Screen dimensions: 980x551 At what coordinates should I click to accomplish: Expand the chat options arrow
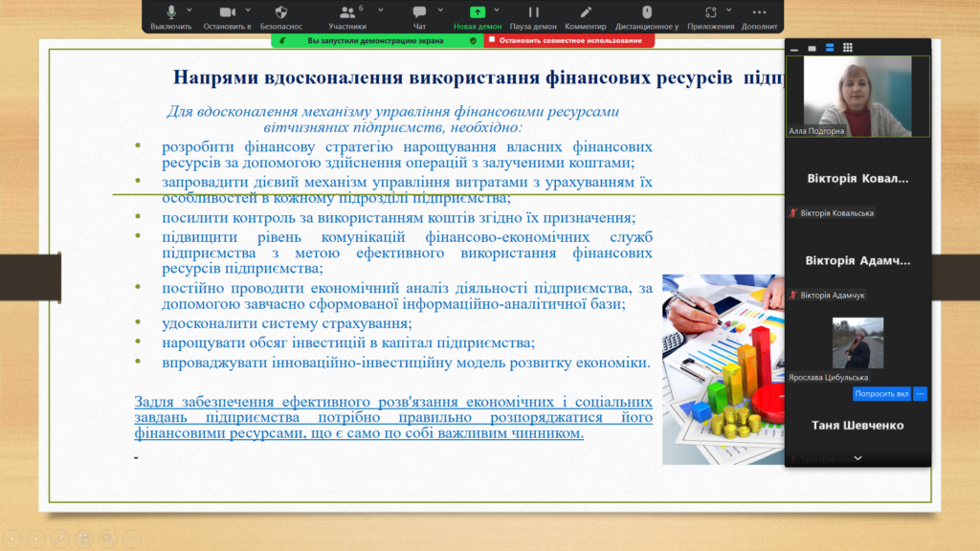(x=440, y=10)
